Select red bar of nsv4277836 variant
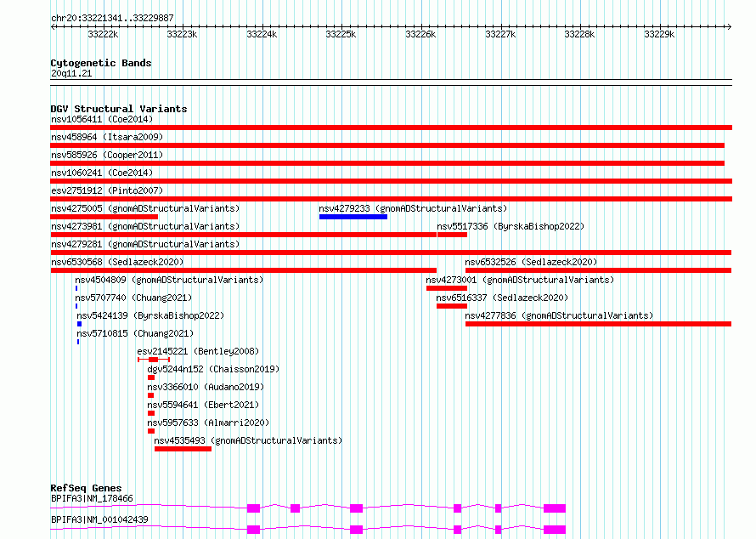Image resolution: width=756 pixels, height=539 pixels. 598,324
